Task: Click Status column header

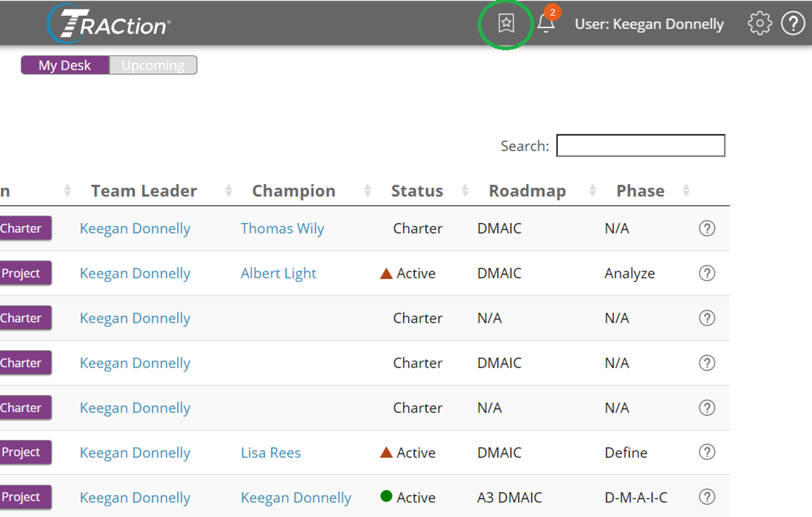Action: click(x=417, y=191)
